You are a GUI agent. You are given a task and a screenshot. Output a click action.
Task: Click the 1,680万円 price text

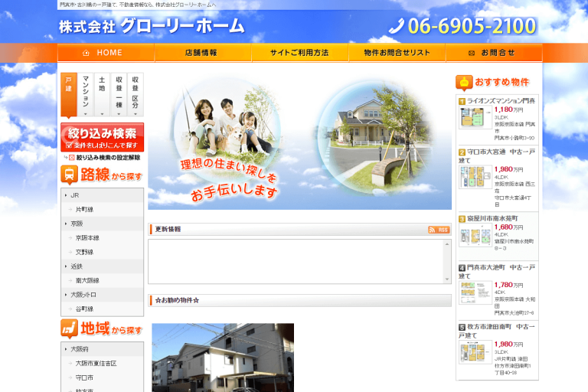[509, 227]
